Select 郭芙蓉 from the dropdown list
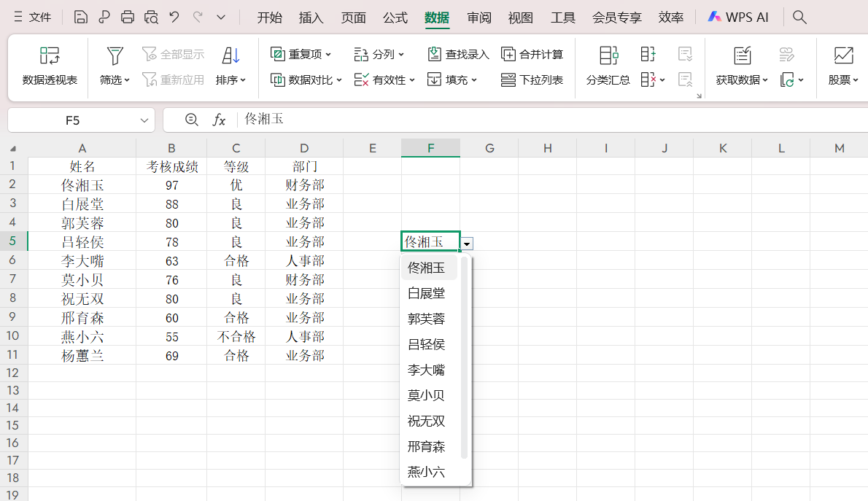The height and width of the screenshot is (501, 868). point(427,319)
